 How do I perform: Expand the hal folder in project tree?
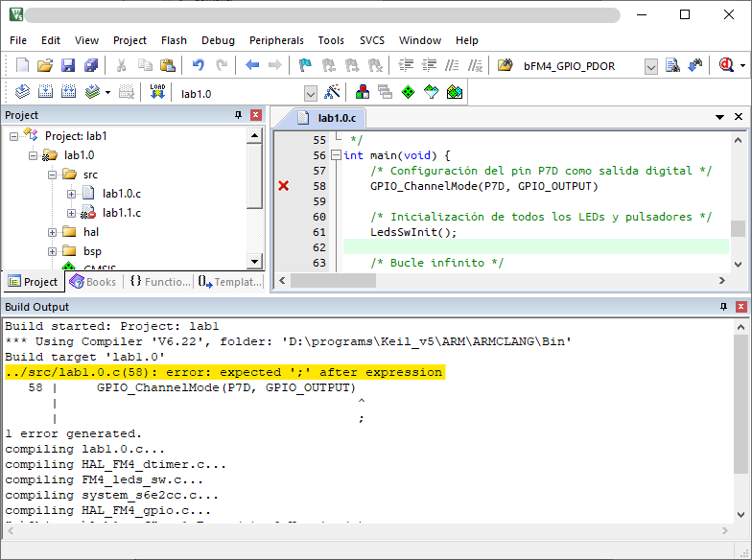(x=53, y=232)
